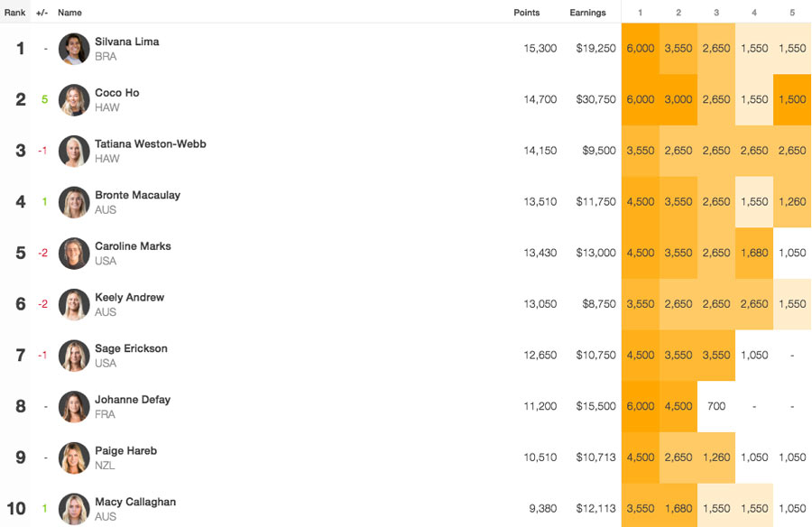Sort by Points column header
This screenshot has width=812, height=527.
[526, 13]
